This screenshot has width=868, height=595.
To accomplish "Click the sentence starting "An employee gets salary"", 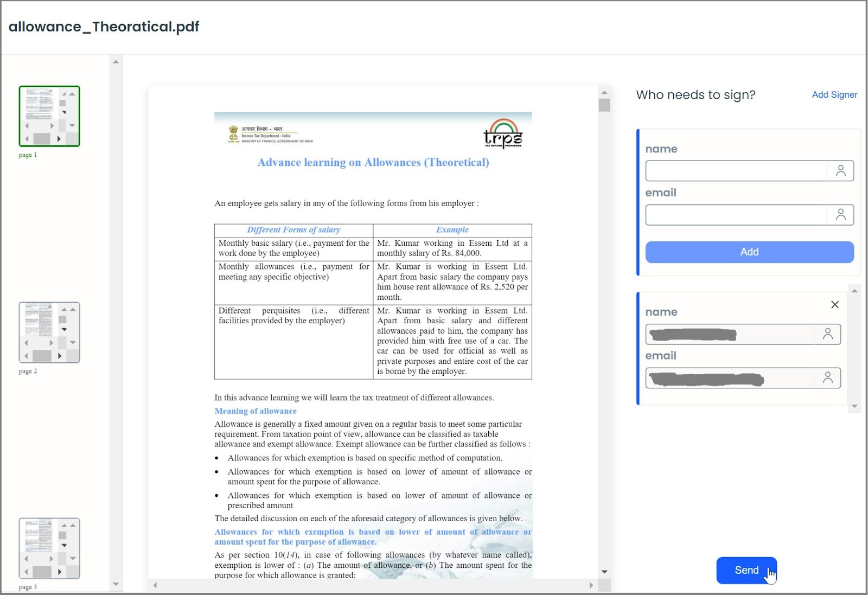I will coord(347,203).
